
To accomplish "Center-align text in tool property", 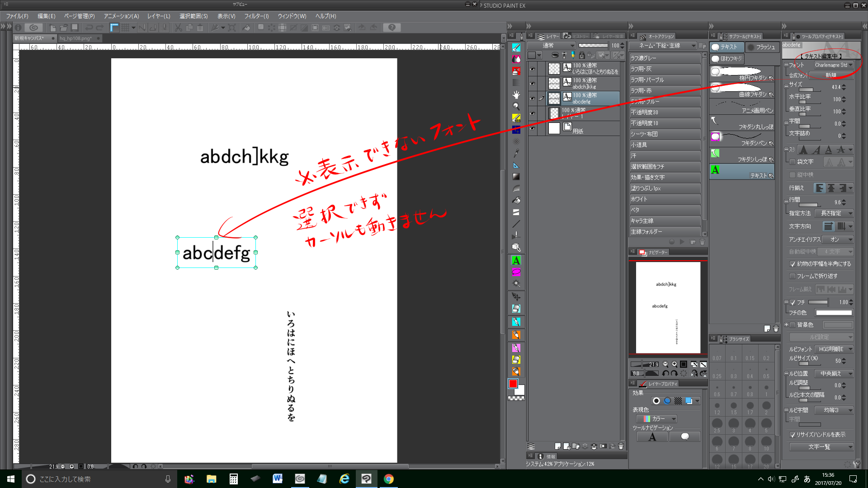I will pos(831,188).
